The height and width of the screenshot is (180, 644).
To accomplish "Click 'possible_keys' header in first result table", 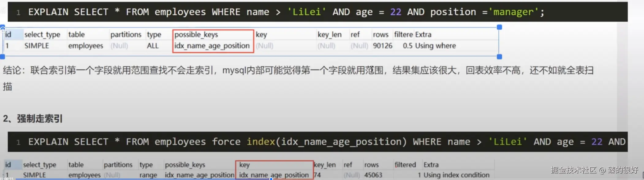I will click(x=196, y=35).
